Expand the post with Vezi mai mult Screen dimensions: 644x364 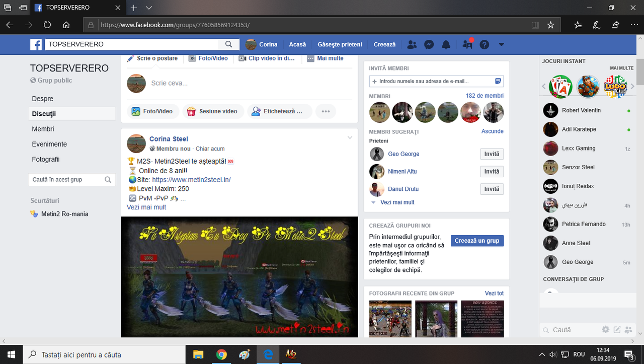coord(146,207)
